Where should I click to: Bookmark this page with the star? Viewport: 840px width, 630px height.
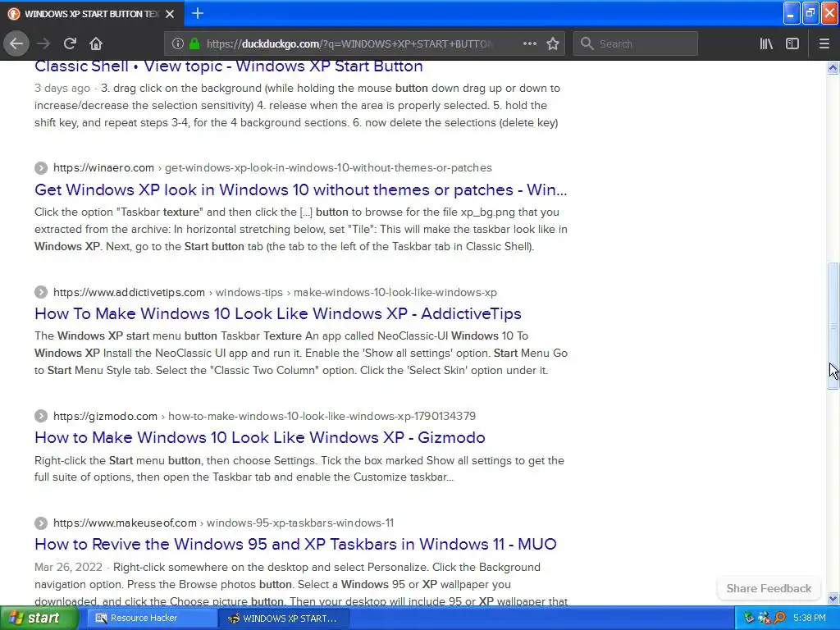click(553, 43)
